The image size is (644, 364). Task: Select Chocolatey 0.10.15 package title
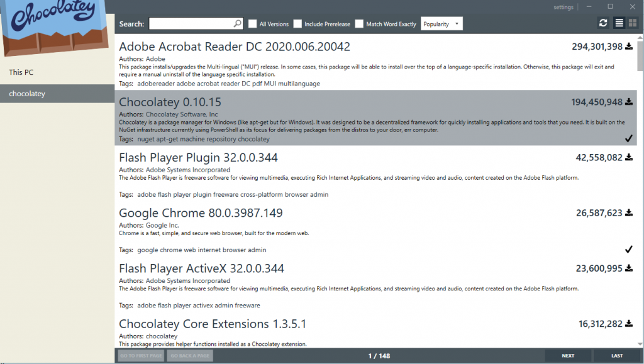[x=170, y=102]
